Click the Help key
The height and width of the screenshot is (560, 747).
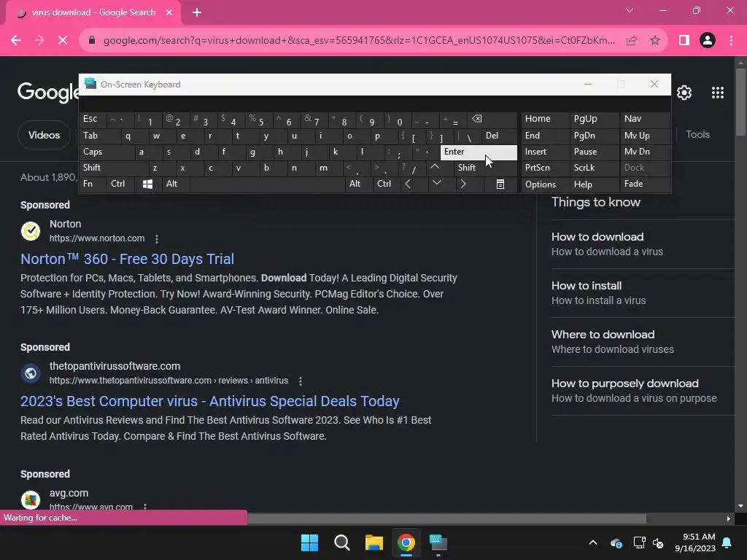click(x=594, y=184)
